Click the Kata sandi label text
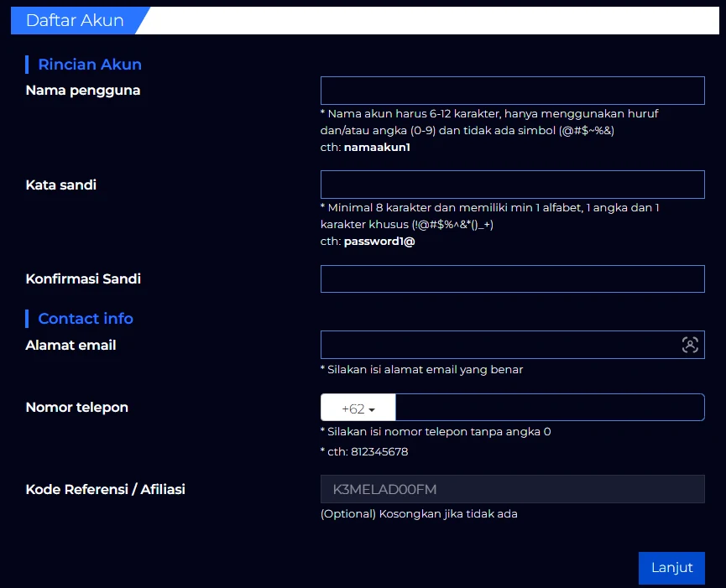The image size is (726, 588). point(61,185)
